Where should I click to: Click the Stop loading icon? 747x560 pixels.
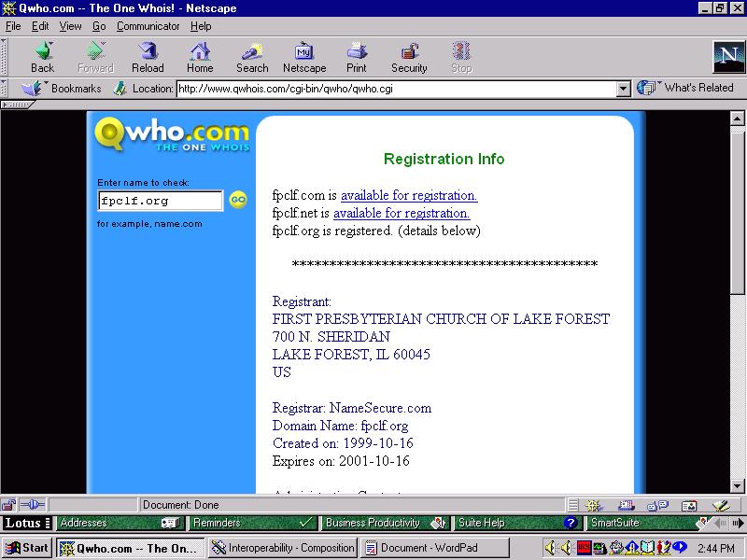461,57
